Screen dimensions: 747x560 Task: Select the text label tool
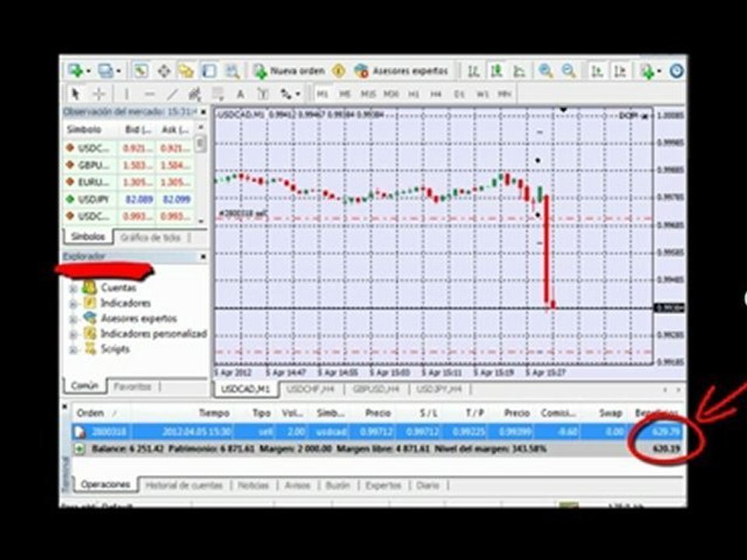click(263, 94)
